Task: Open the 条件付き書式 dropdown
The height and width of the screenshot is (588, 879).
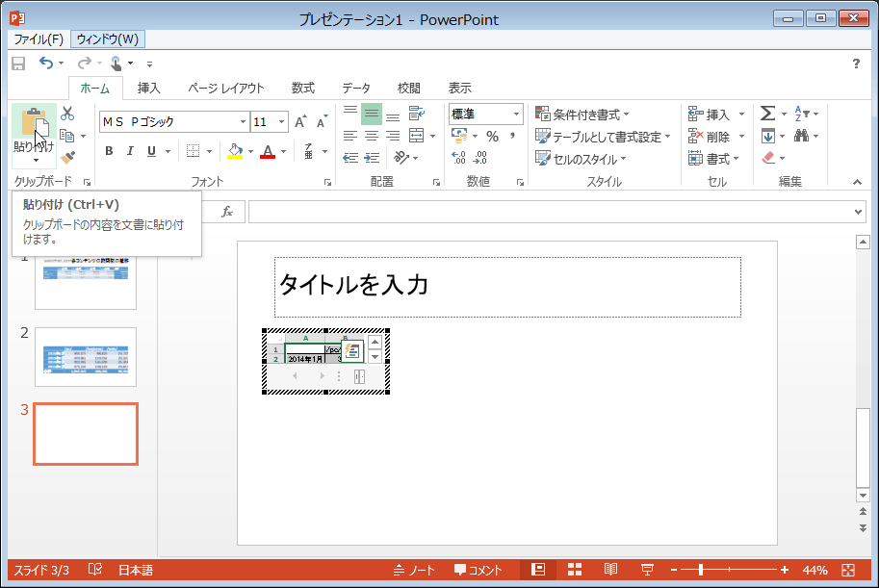Action: (582, 114)
